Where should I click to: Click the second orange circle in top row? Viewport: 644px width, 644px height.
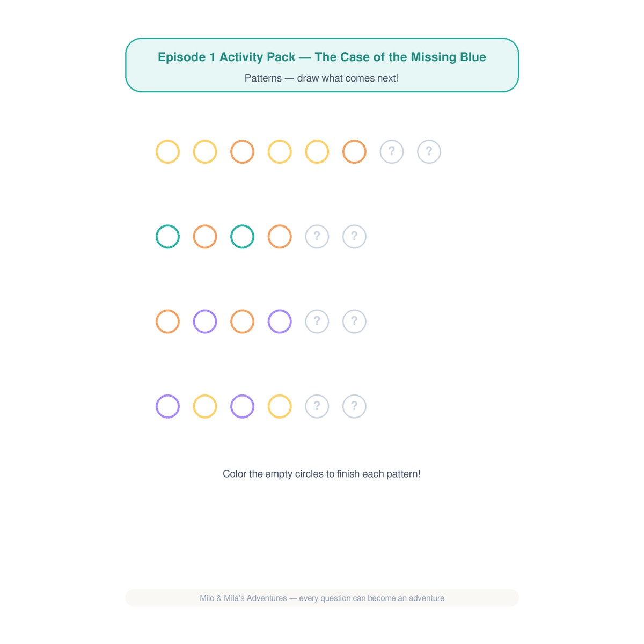click(x=354, y=152)
